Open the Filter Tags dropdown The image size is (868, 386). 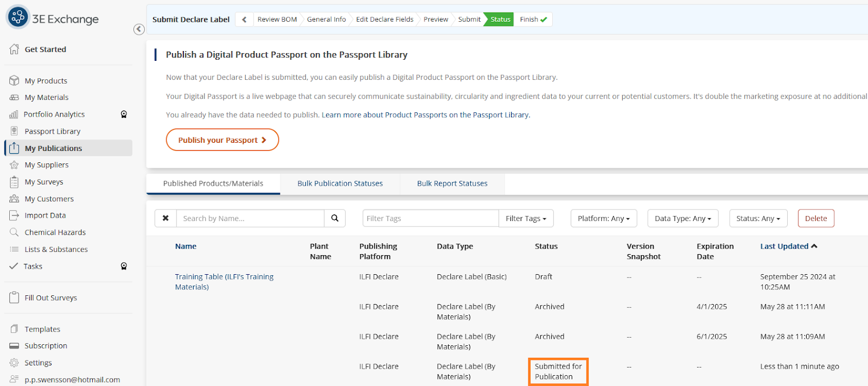pos(526,218)
